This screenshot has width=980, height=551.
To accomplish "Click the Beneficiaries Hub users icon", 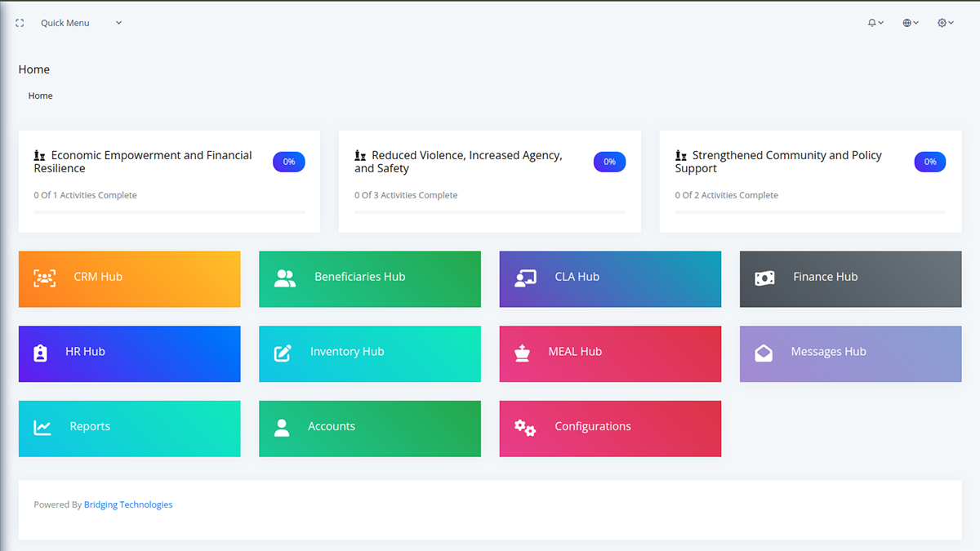I will pyautogui.click(x=285, y=278).
